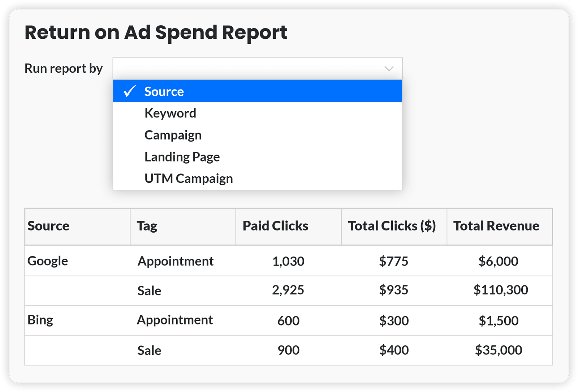Image resolution: width=578 pixels, height=392 pixels.
Task: Click the $35,000 Bing sale revenue
Action: 499,350
